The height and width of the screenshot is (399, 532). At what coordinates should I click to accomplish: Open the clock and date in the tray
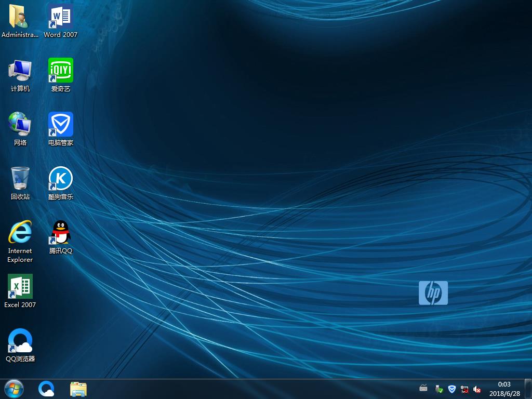tap(504, 389)
